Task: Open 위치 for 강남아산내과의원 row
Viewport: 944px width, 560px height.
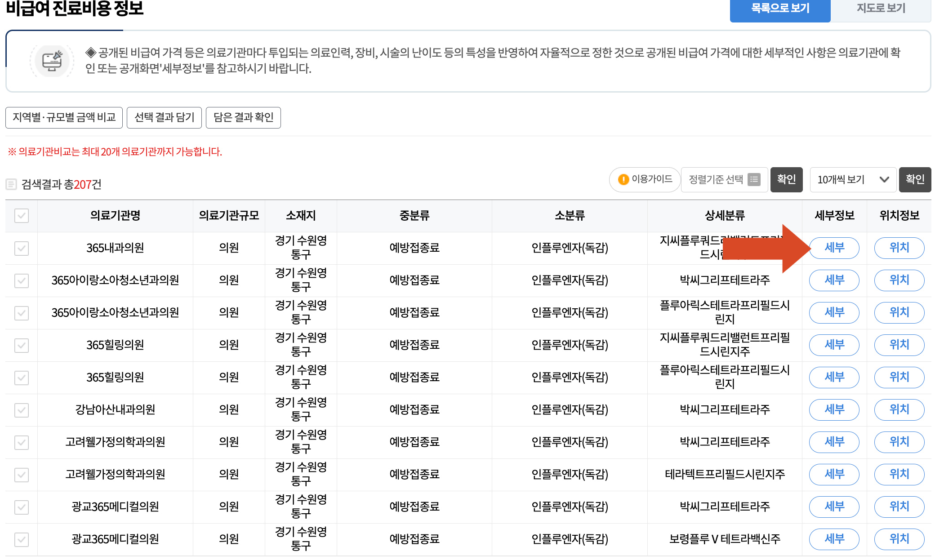Action: click(x=899, y=410)
